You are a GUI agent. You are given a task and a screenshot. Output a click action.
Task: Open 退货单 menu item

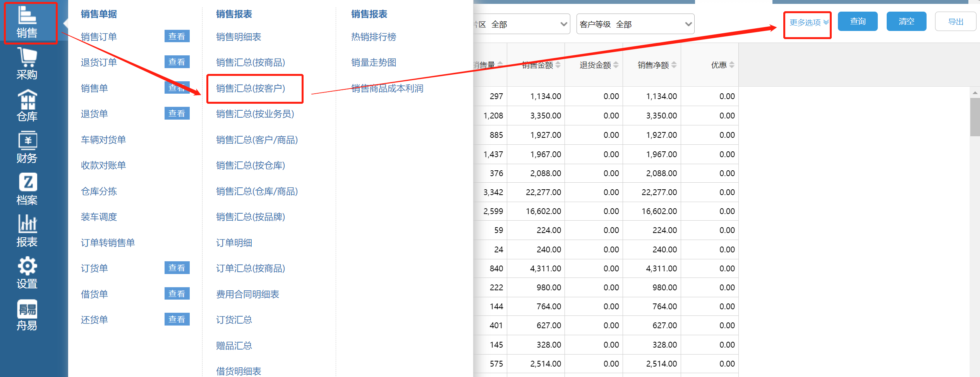[x=94, y=114]
